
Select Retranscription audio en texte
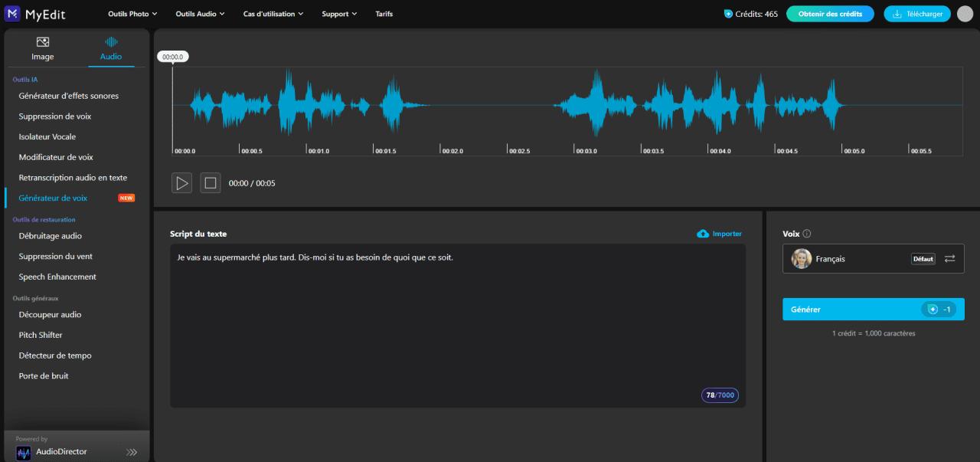[x=73, y=178]
